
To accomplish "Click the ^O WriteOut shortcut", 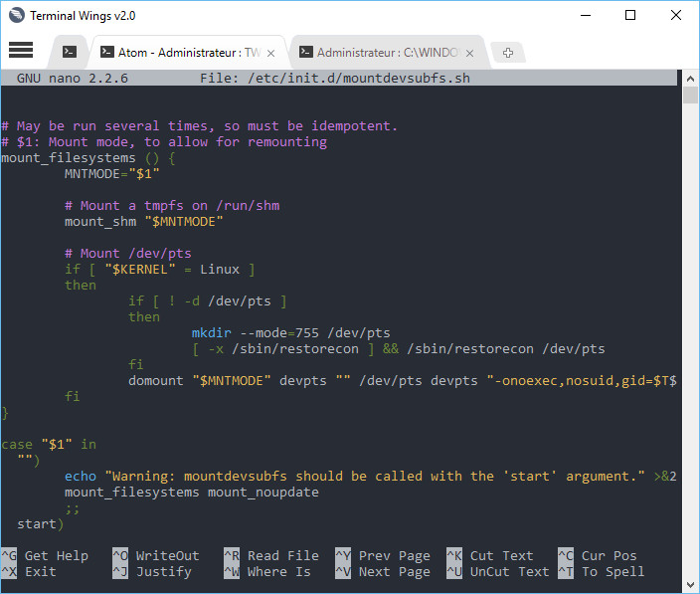I will pyautogui.click(x=156, y=555).
